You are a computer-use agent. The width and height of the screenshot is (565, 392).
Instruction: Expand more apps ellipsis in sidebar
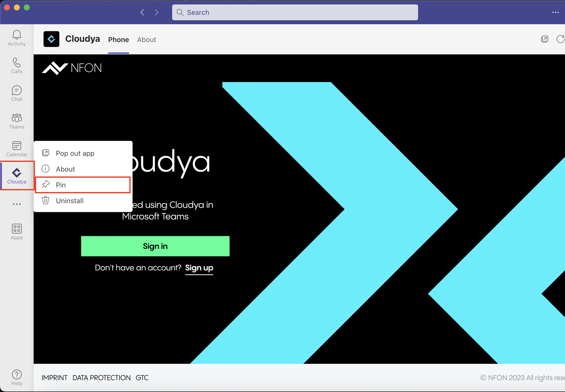pyautogui.click(x=17, y=204)
